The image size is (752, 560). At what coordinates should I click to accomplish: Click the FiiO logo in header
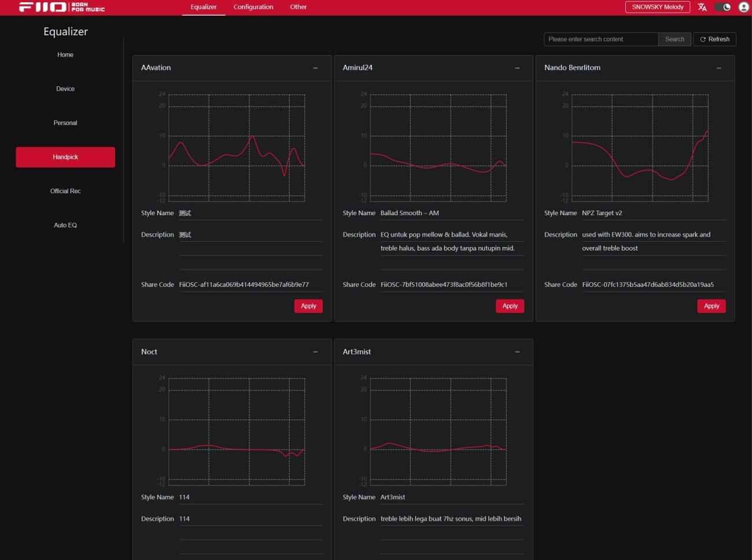tap(61, 7)
